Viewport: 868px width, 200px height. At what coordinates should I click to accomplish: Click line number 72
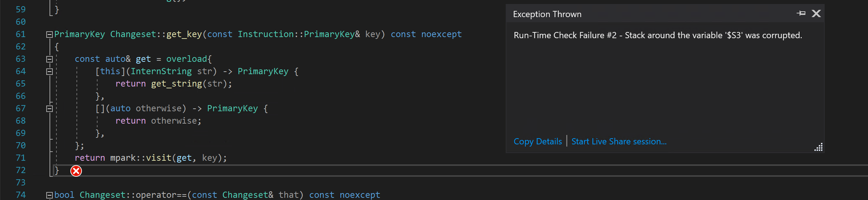click(21, 170)
